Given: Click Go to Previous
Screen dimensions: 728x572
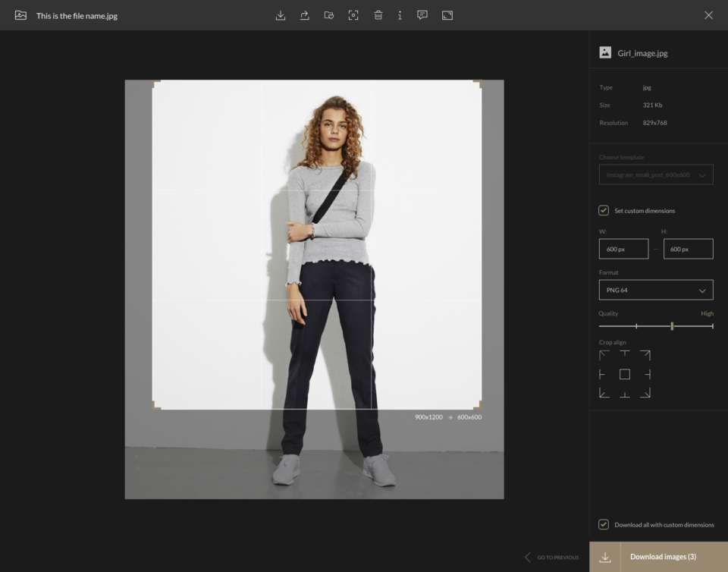Looking at the screenshot, I should (551, 557).
